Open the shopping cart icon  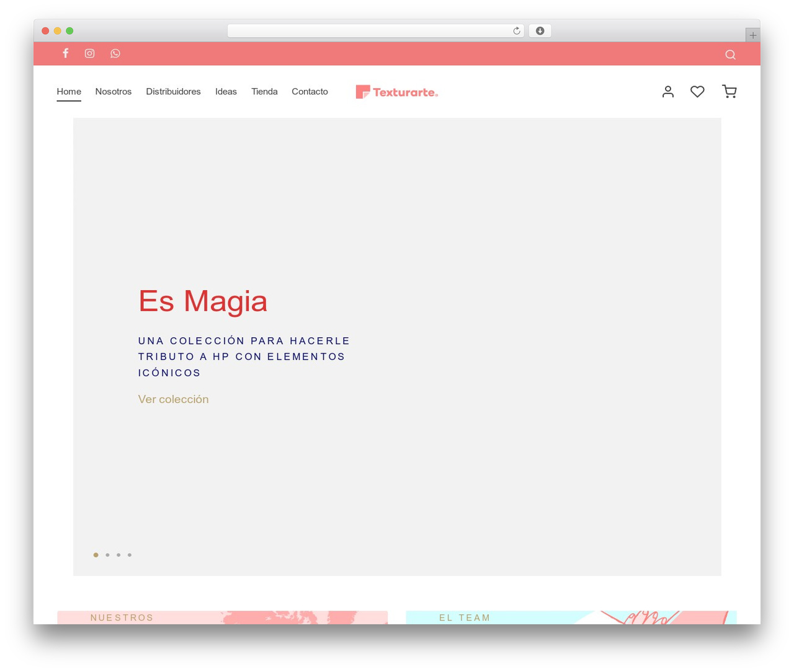click(x=729, y=92)
